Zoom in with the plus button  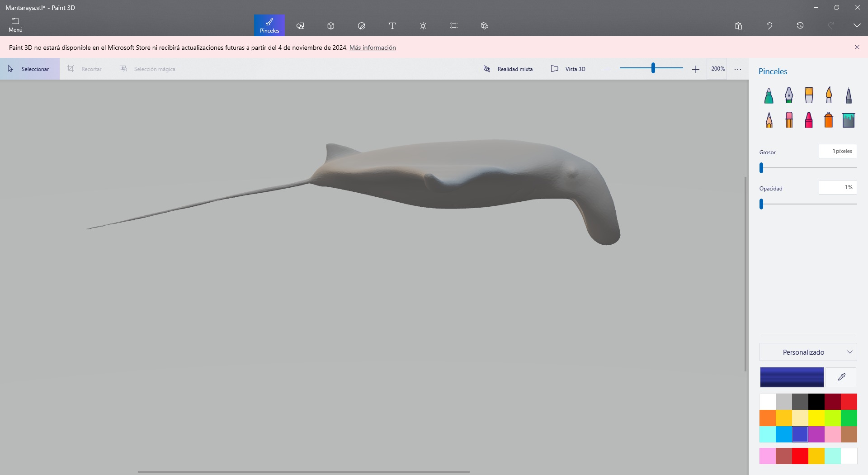[x=696, y=69]
